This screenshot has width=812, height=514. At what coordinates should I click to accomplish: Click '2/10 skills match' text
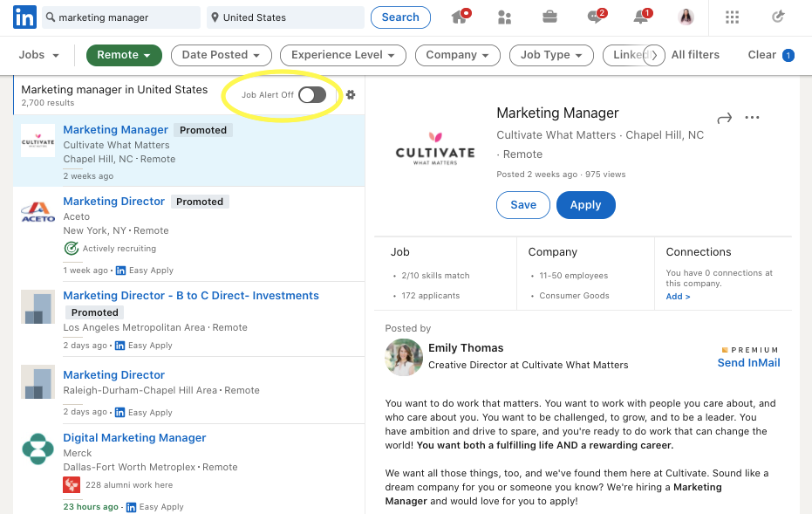pos(435,276)
